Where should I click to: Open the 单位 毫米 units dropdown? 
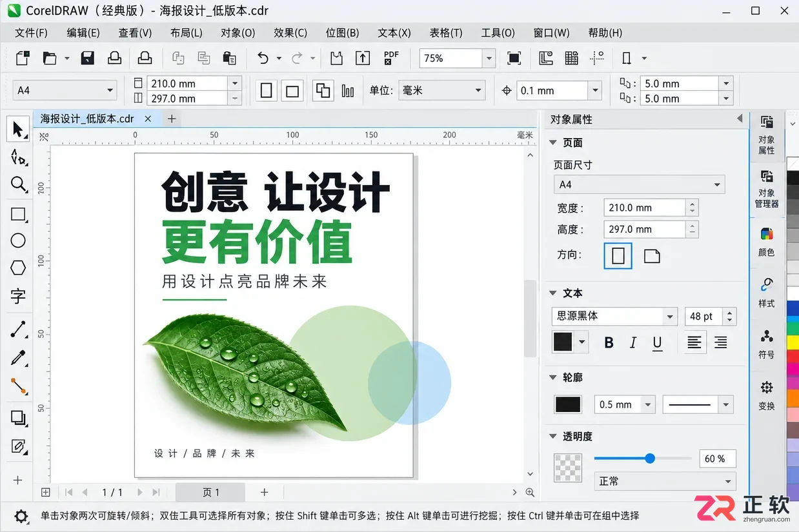pos(441,91)
